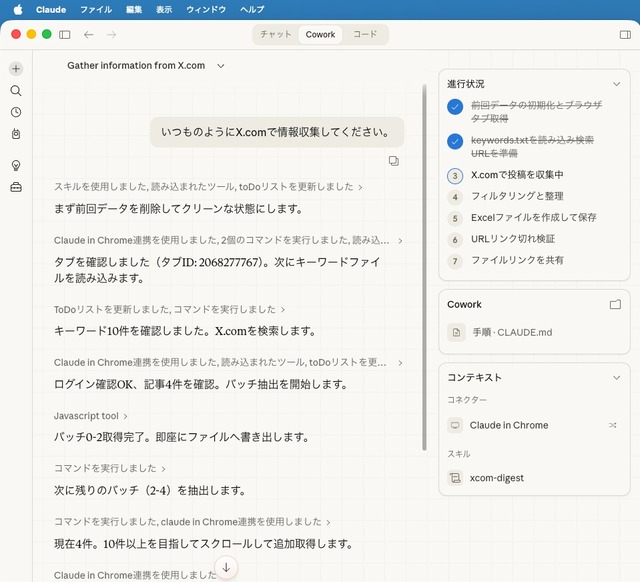The width and height of the screenshot is (640, 582).
Task: Jump to bottom with down arrow button
Action: 226,567
